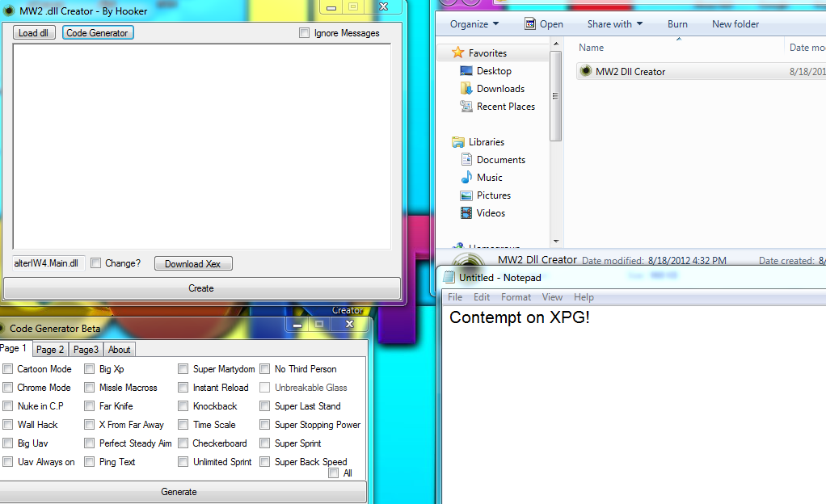The image size is (826, 504).
Task: Toggle Super Sprint checkbox
Action: [x=265, y=443]
